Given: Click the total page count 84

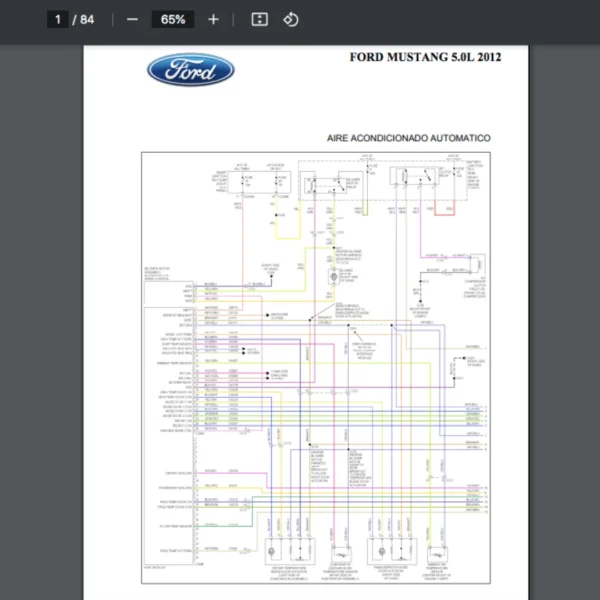Looking at the screenshot, I should tap(88, 19).
